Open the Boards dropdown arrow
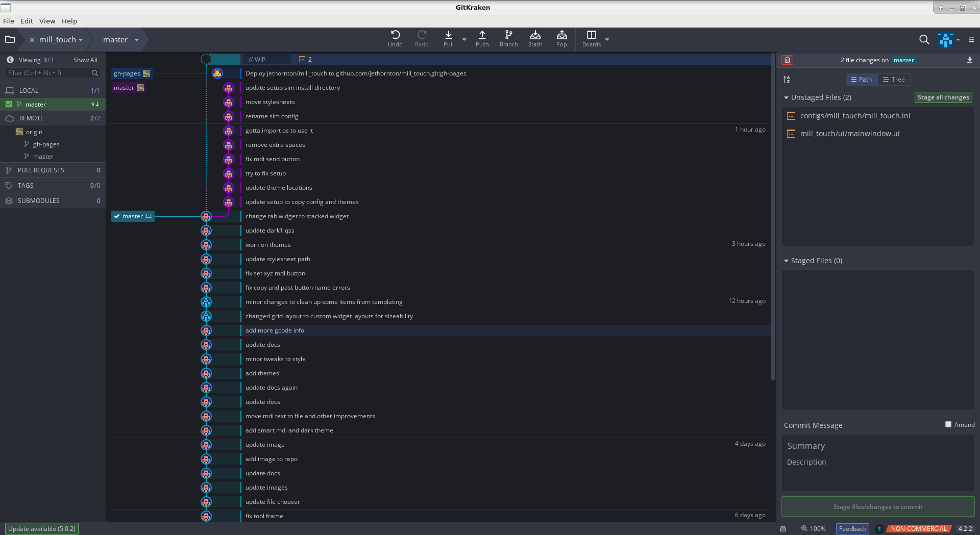This screenshot has width=980, height=535. [607, 39]
